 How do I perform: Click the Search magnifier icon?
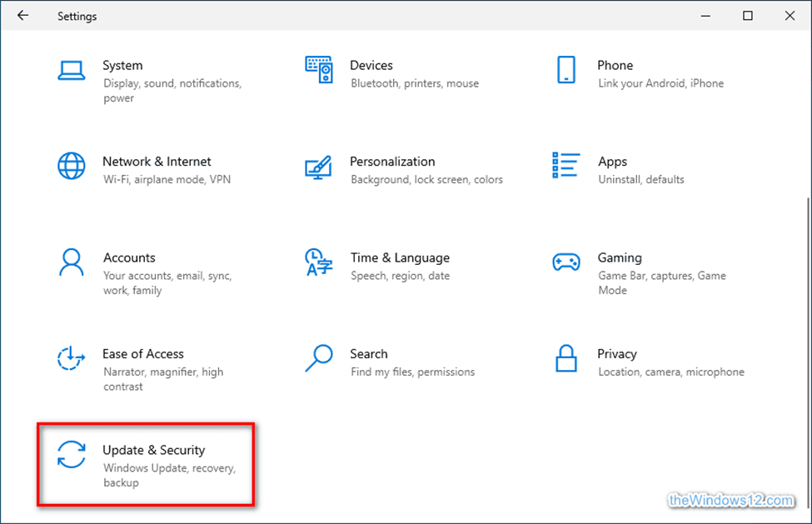point(318,358)
